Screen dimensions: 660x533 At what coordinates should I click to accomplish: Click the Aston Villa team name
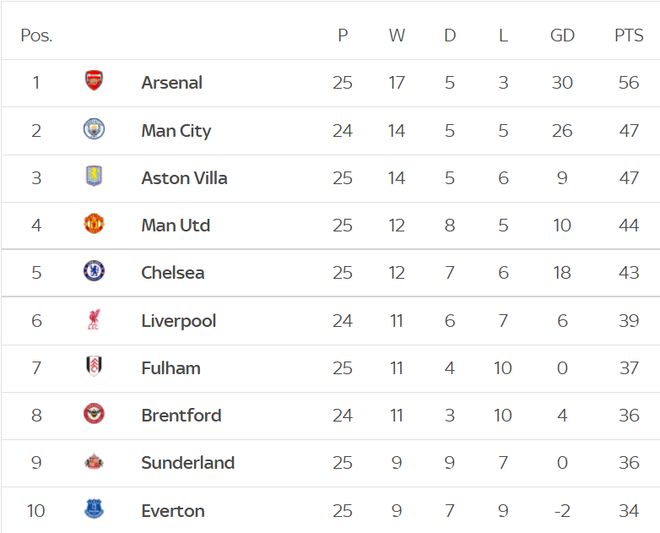(184, 178)
